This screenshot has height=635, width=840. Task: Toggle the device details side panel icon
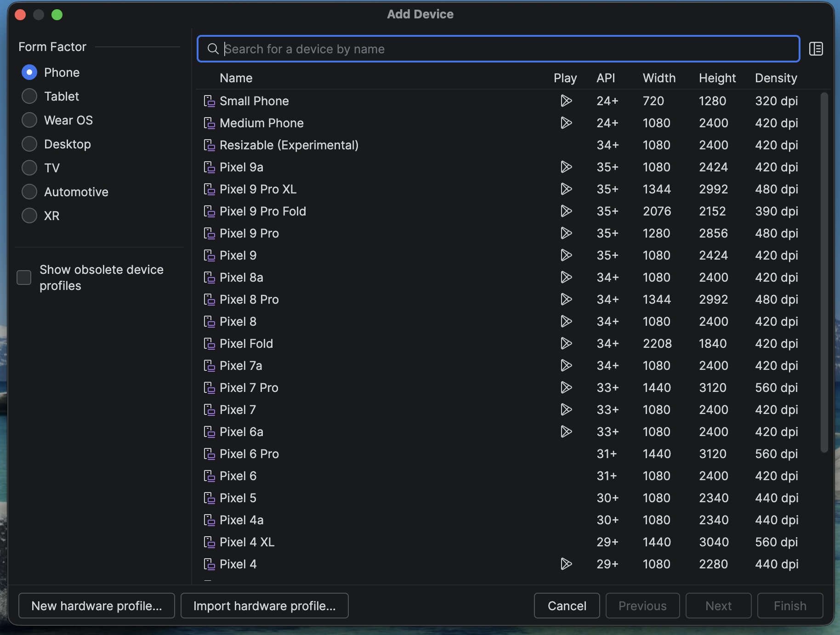[x=816, y=49]
